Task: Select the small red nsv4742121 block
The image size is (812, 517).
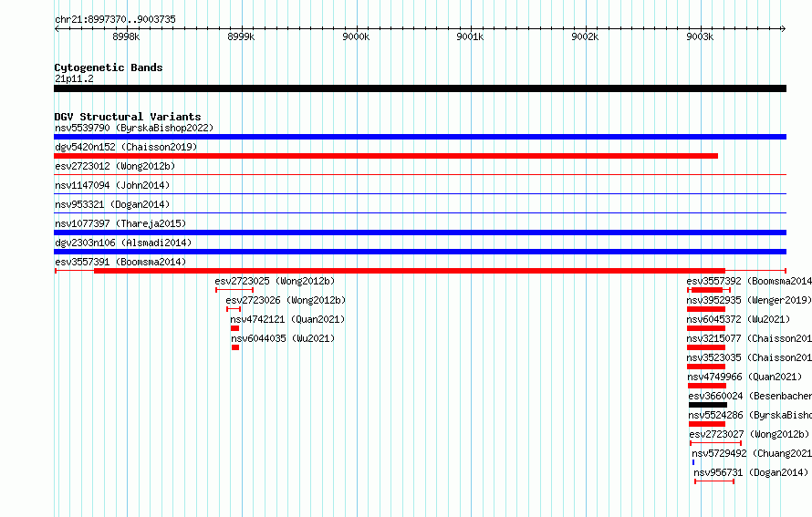Action: (x=235, y=328)
